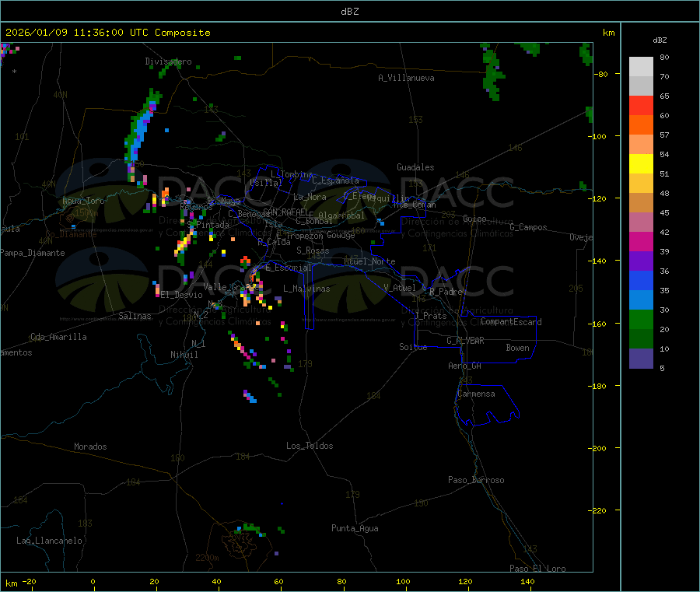Click the G_ALVEAR map label
Image resolution: width=700 pixels, height=592 pixels.
[465, 341]
